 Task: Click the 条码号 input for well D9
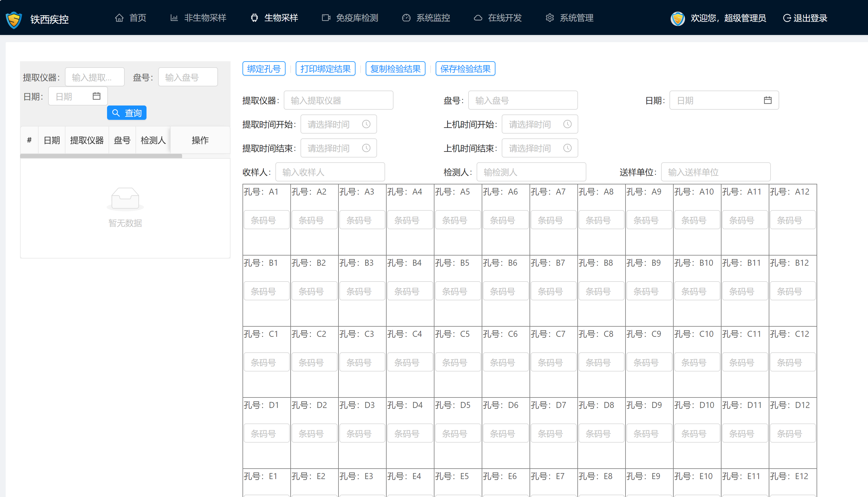click(x=649, y=433)
